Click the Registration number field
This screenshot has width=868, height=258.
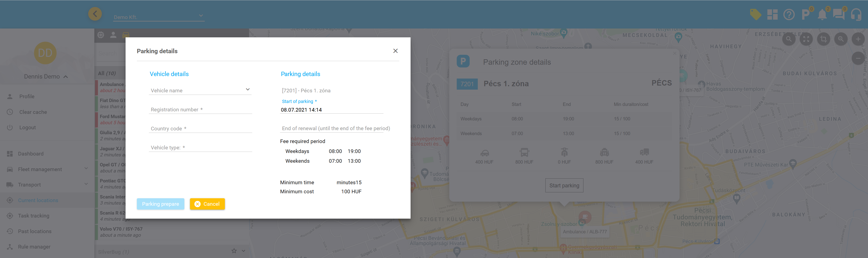pyautogui.click(x=200, y=110)
